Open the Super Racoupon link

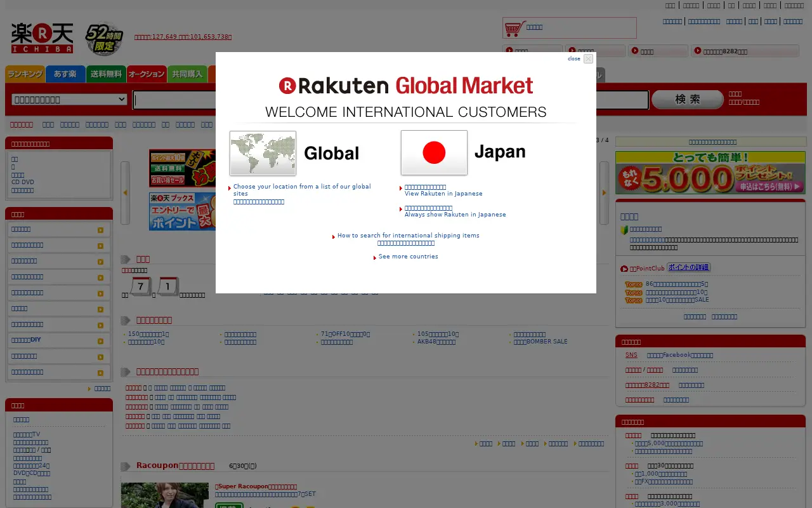point(256,486)
